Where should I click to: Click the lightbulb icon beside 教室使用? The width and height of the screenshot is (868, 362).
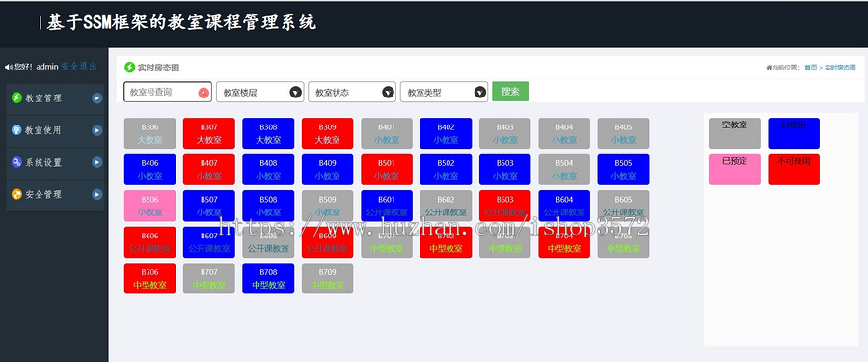tap(16, 130)
